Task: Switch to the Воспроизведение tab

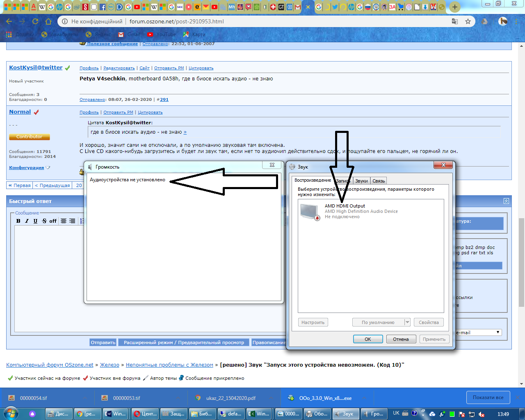Action: pos(313,180)
